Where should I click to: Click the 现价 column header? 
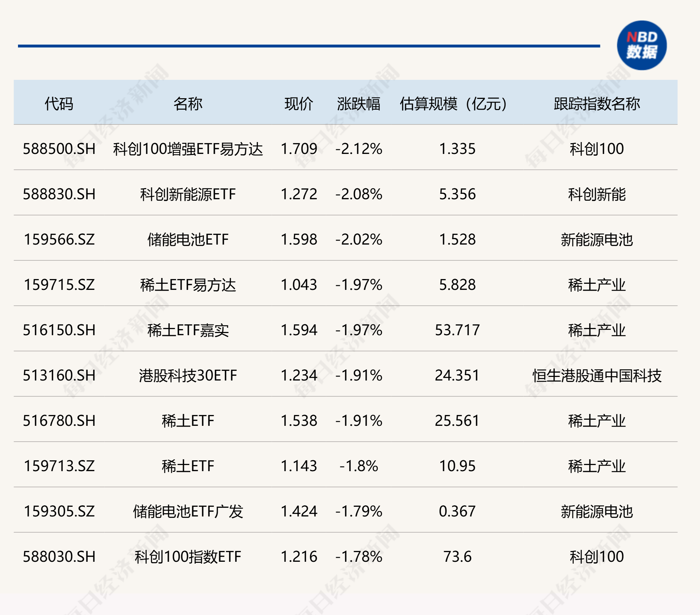click(x=299, y=104)
